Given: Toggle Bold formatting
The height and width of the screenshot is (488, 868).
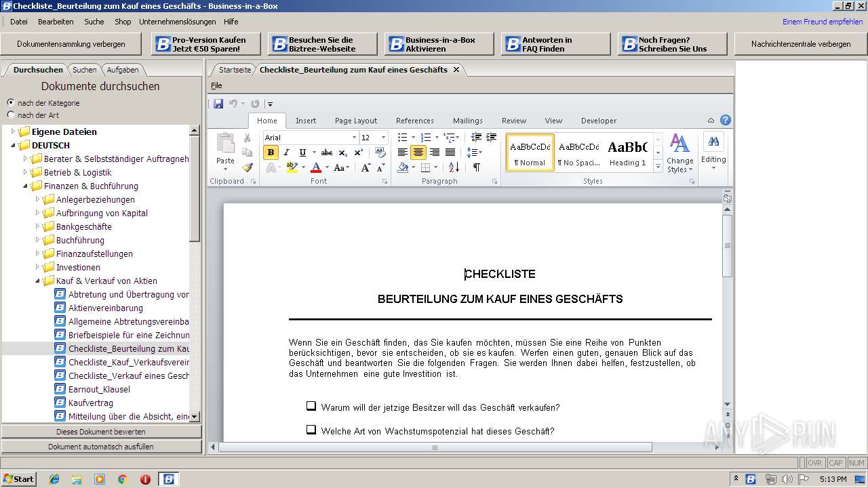Looking at the screenshot, I should [271, 152].
